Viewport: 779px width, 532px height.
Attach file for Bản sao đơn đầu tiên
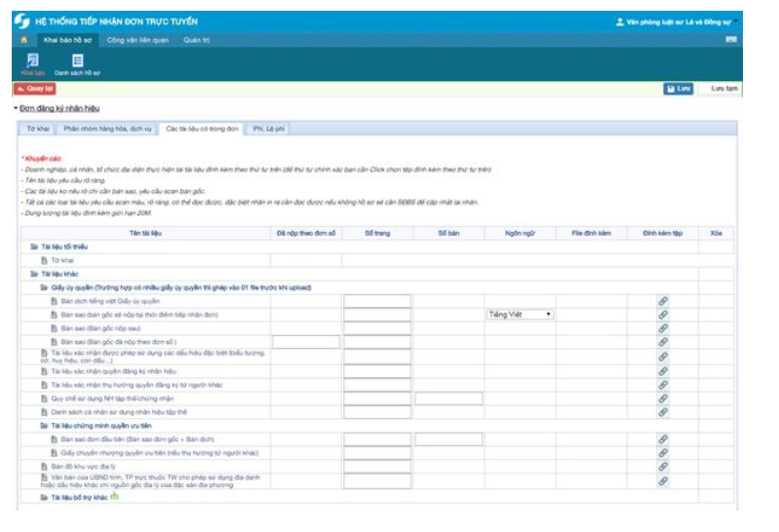pyautogui.click(x=663, y=439)
